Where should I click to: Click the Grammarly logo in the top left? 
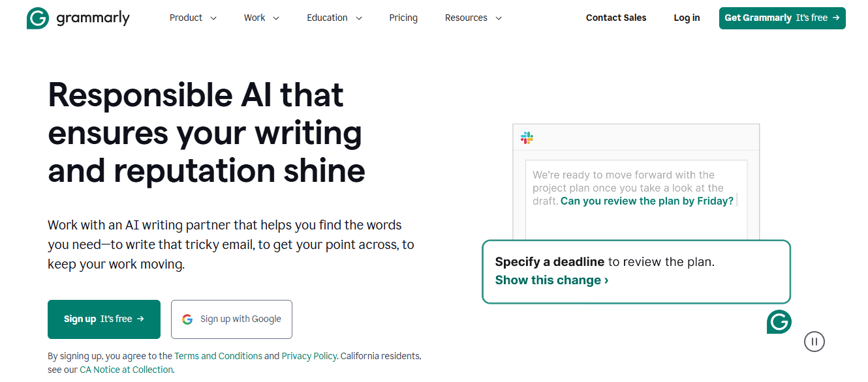point(78,18)
